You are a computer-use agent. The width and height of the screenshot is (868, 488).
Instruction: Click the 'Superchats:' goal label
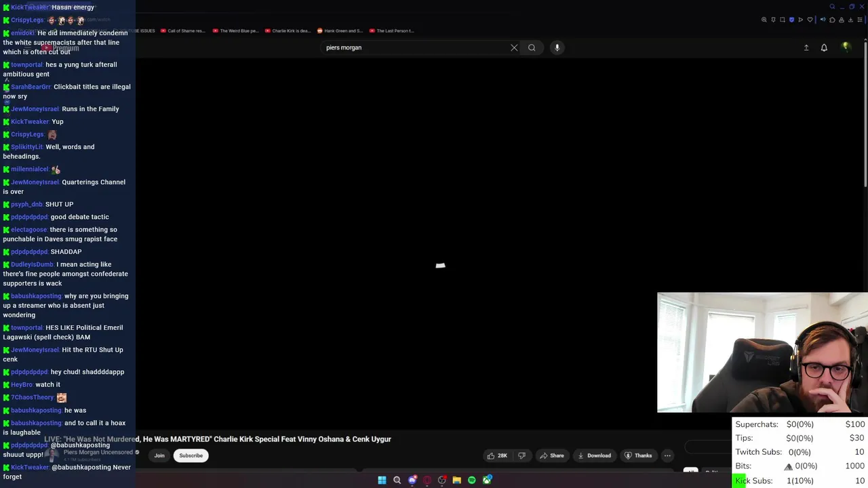pyautogui.click(x=757, y=424)
